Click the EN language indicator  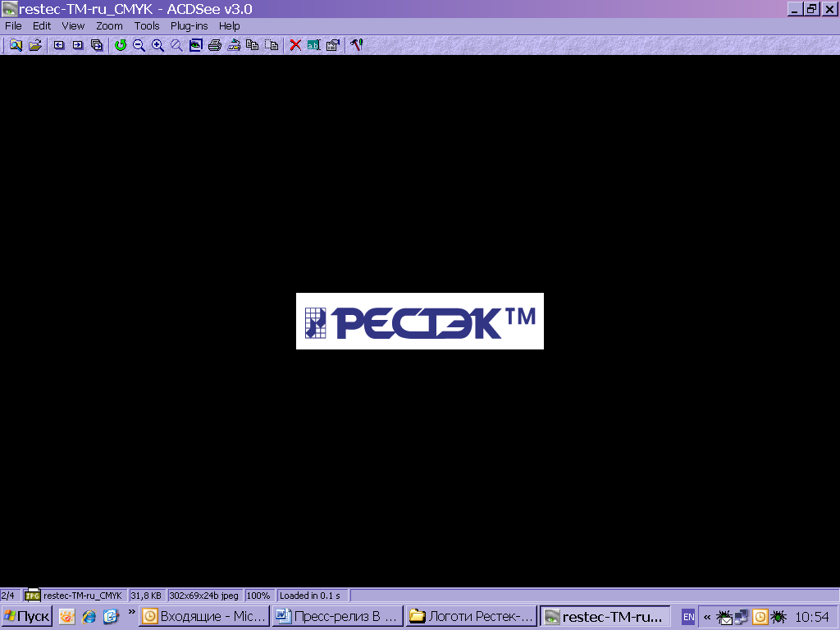[688, 617]
